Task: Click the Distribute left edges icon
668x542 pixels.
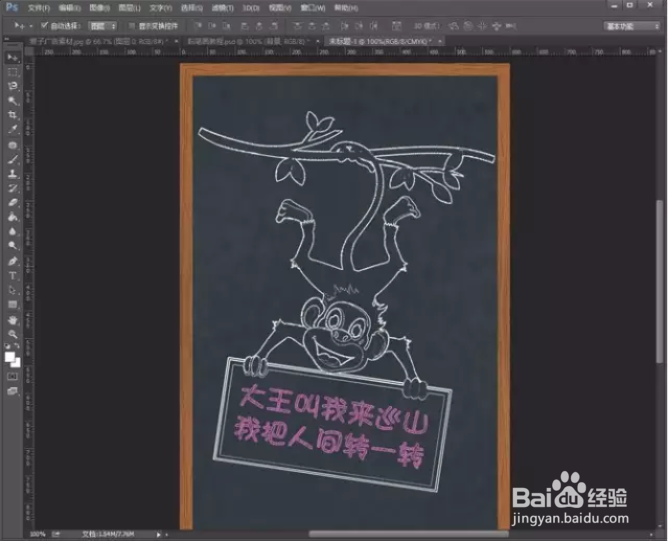Action: [x=345, y=26]
